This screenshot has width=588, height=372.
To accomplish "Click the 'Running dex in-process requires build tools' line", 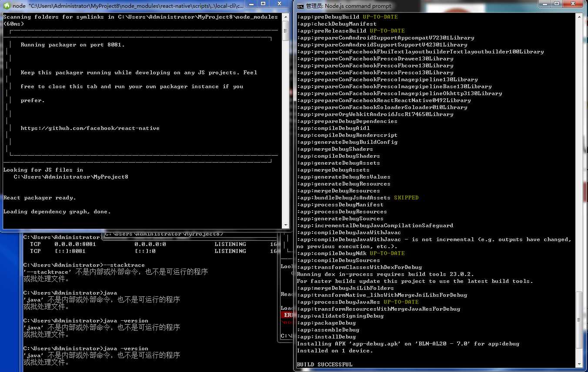I will 385,274.
